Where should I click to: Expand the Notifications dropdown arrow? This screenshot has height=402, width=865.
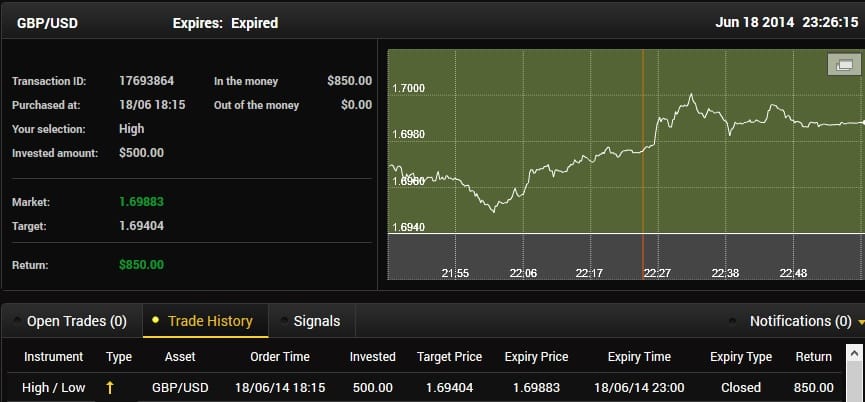(x=861, y=321)
